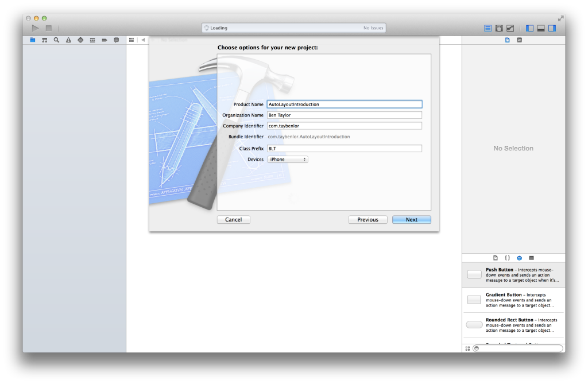588x384 pixels.
Task: Select Rounded Rect Button in library
Action: click(x=513, y=325)
